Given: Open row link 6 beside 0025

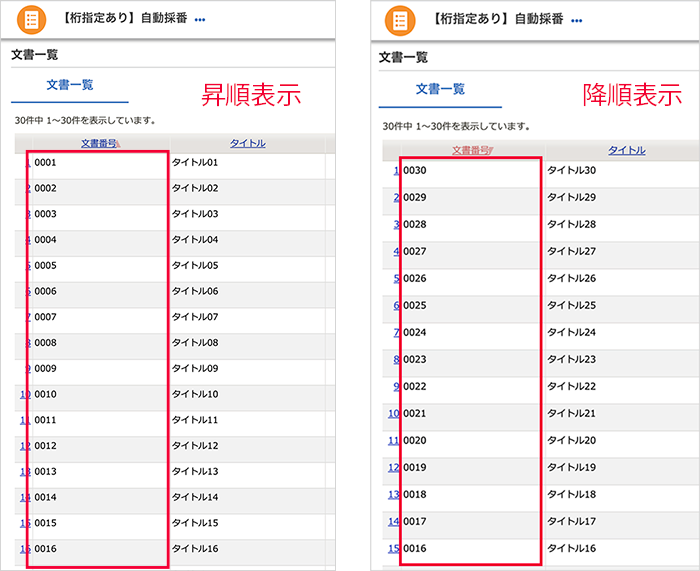Looking at the screenshot, I should 396,305.
